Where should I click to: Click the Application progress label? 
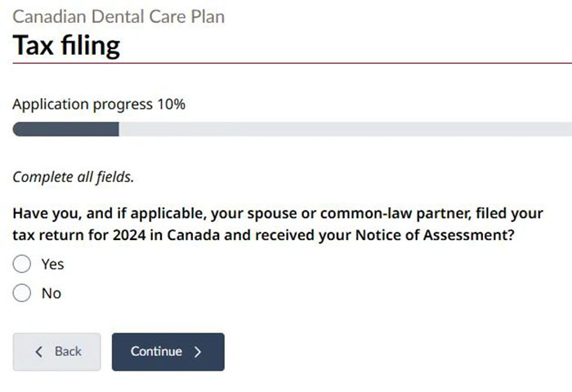click(x=82, y=104)
